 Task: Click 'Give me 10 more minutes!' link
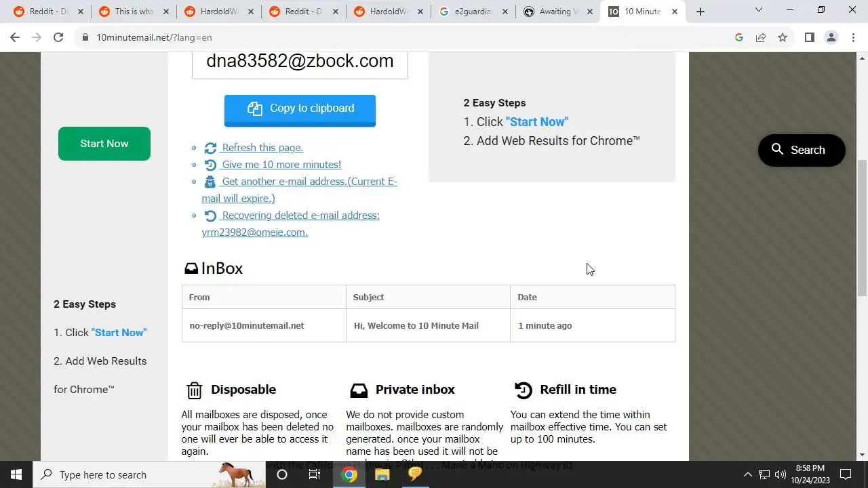[281, 164]
